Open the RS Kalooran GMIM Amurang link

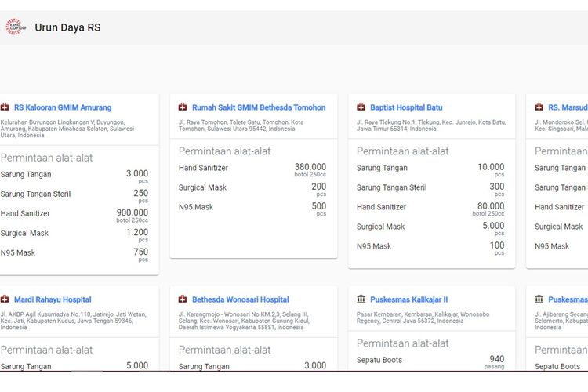pyautogui.click(x=63, y=107)
